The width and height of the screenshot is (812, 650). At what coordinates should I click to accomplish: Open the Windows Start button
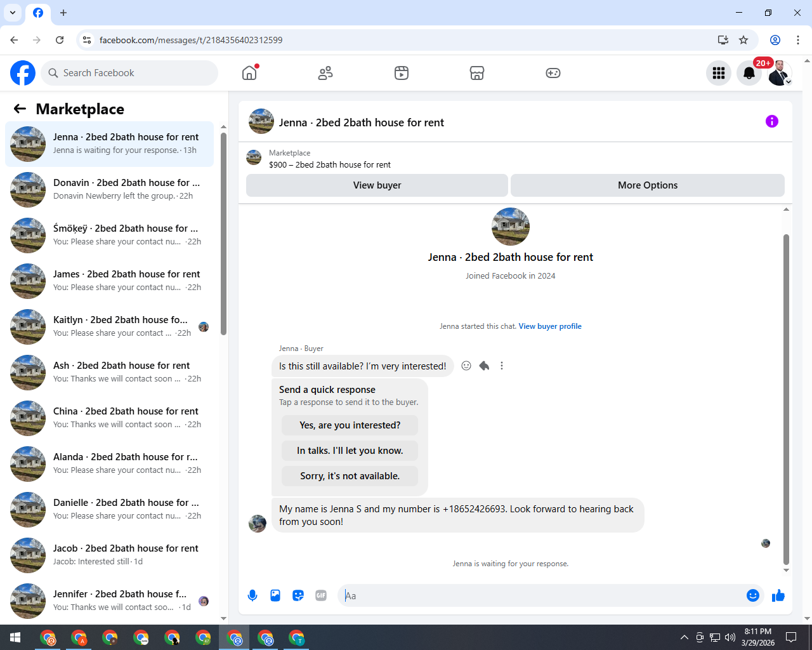pos(15,637)
